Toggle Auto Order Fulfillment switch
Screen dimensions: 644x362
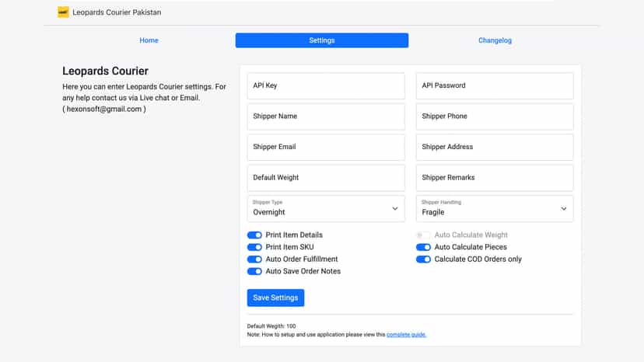coord(254,259)
